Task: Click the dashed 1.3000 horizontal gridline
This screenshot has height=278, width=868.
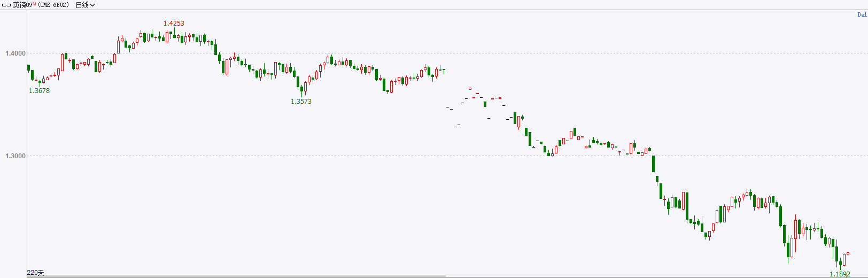Action: [447, 156]
